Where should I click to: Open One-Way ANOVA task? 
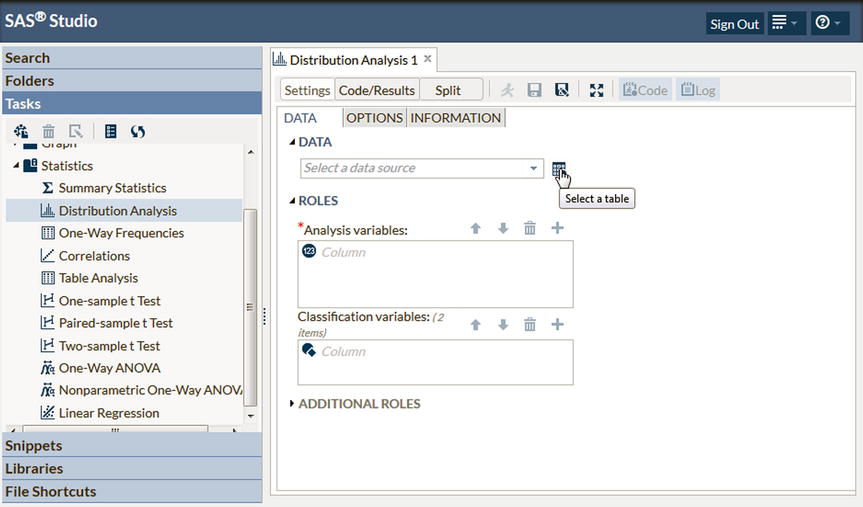[x=109, y=368]
